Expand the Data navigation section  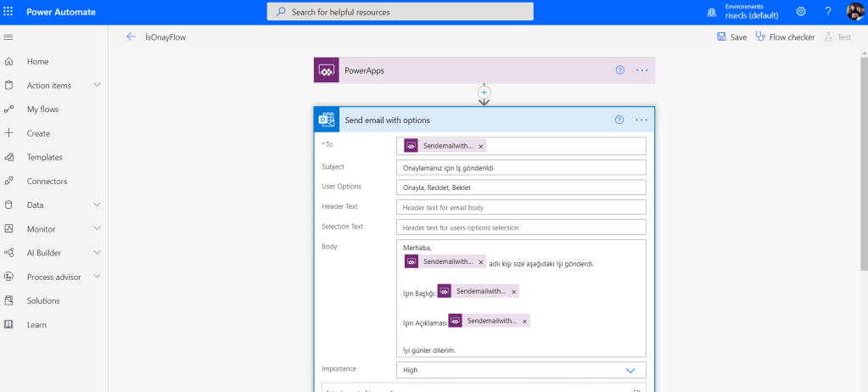pos(97,205)
